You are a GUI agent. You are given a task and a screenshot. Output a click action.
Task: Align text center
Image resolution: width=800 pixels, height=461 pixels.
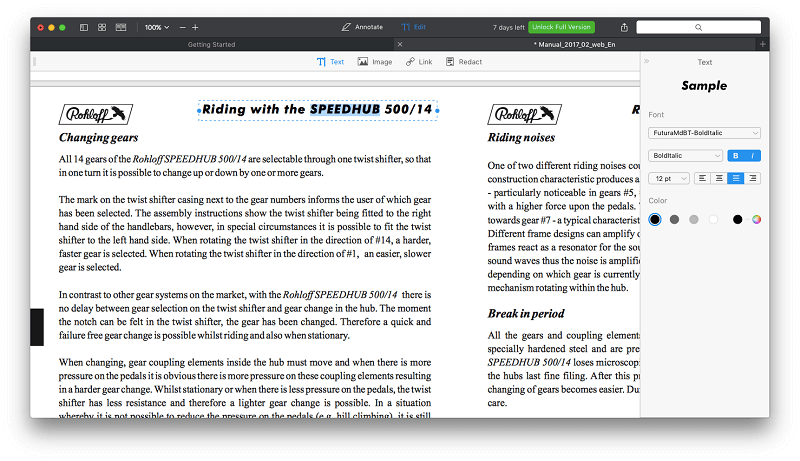719,178
